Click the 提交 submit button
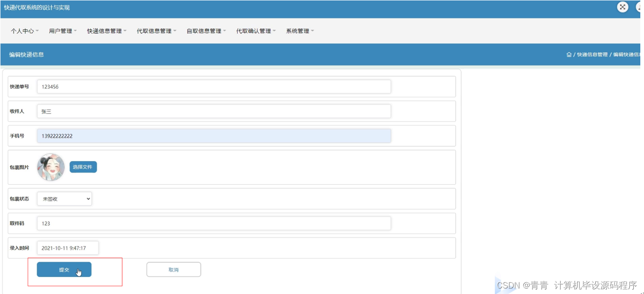644x294 pixels. (x=63, y=269)
